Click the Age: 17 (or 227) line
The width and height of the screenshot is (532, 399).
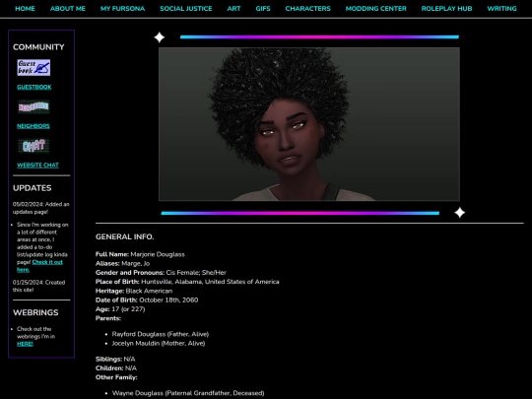120,309
